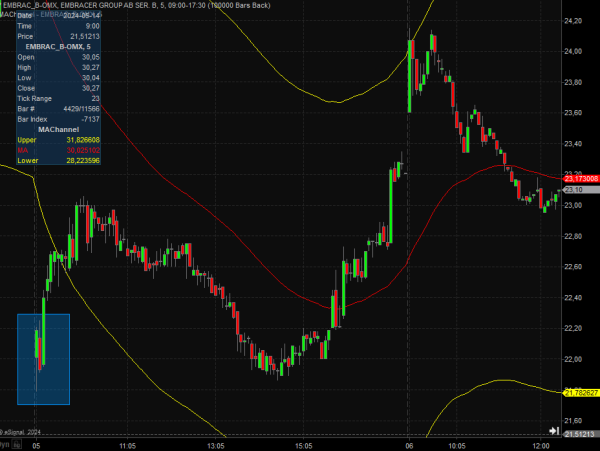Screen dimensions: 600x451
Task: Click the 11:05 time axis label
Action: click(x=127, y=446)
